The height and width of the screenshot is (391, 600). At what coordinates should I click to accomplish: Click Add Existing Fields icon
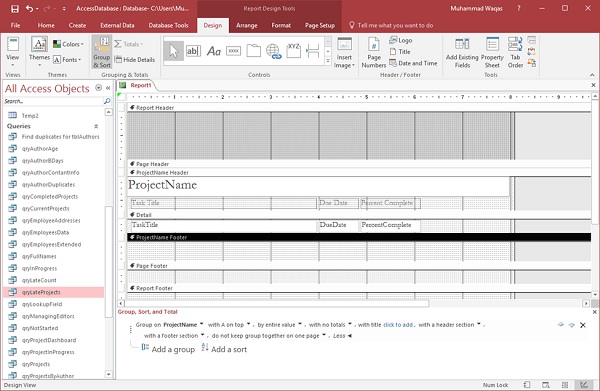[x=462, y=52]
